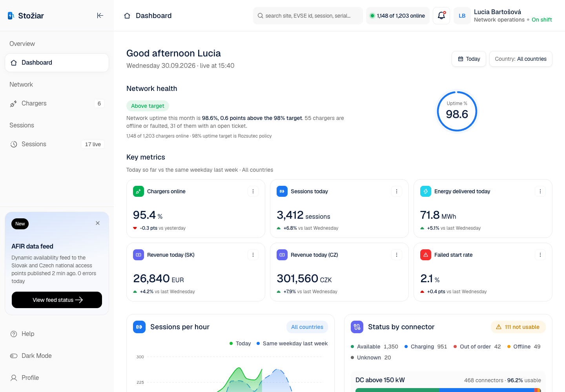This screenshot has width=565, height=392.
Task: Toggle the Today series in chart legend
Action: click(240, 343)
